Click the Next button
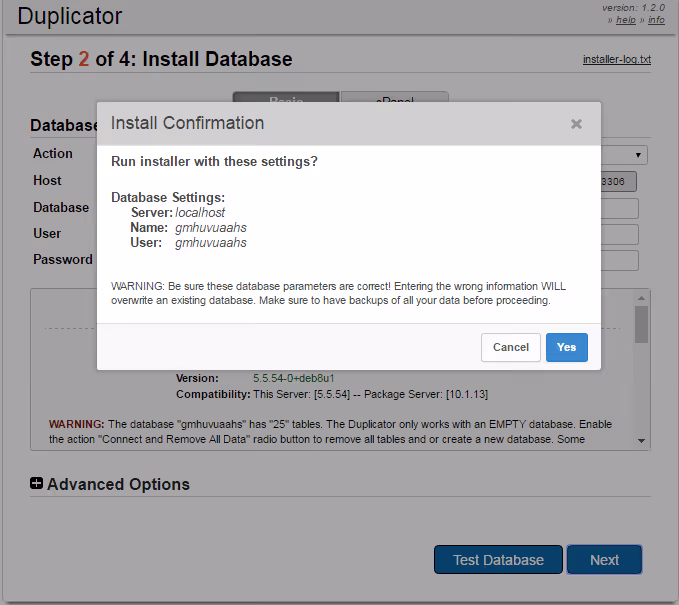 tap(605, 560)
